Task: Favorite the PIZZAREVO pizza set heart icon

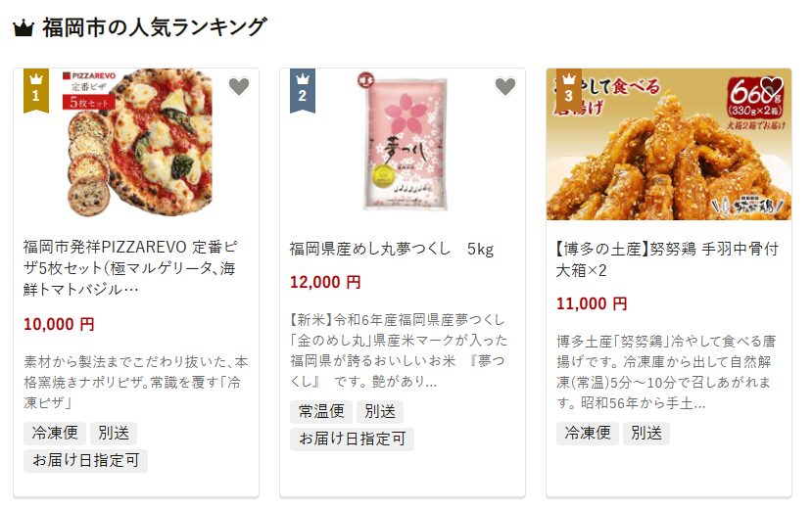Action: [x=239, y=86]
